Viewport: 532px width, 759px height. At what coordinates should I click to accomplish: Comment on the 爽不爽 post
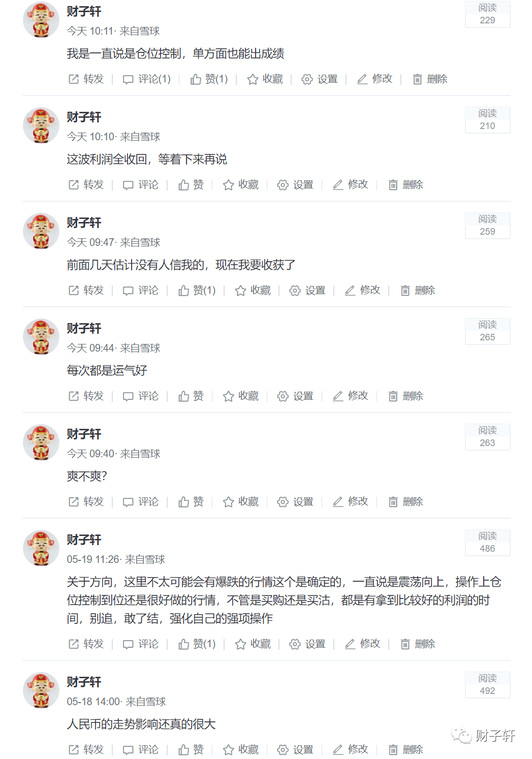[x=141, y=502]
